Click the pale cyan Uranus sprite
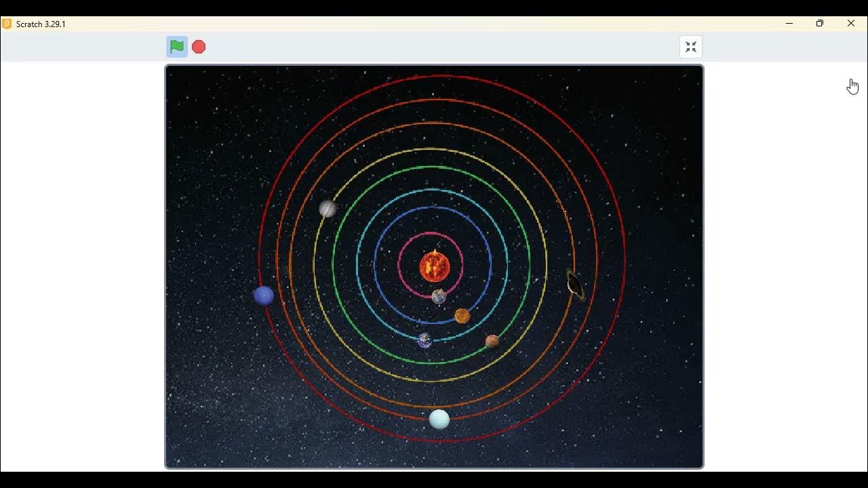This screenshot has width=868, height=488. click(439, 419)
